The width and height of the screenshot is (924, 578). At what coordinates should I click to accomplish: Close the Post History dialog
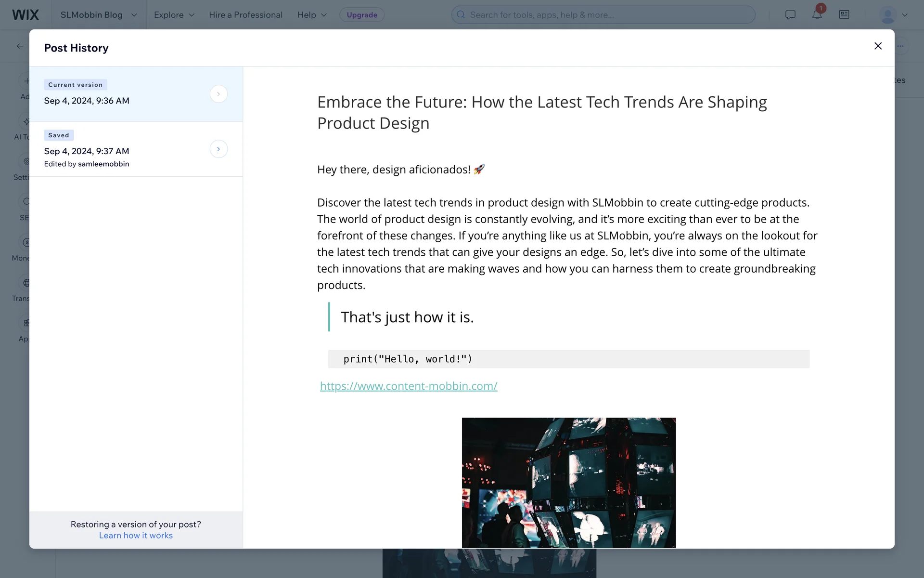[878, 46]
